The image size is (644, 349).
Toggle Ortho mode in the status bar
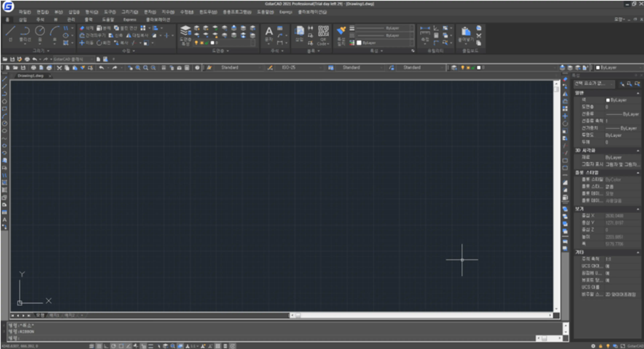point(106,346)
